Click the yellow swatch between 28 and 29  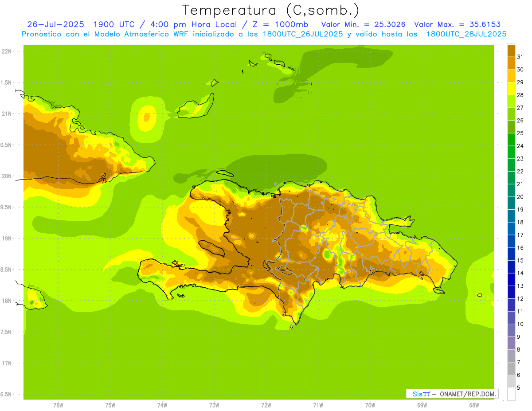(x=511, y=88)
